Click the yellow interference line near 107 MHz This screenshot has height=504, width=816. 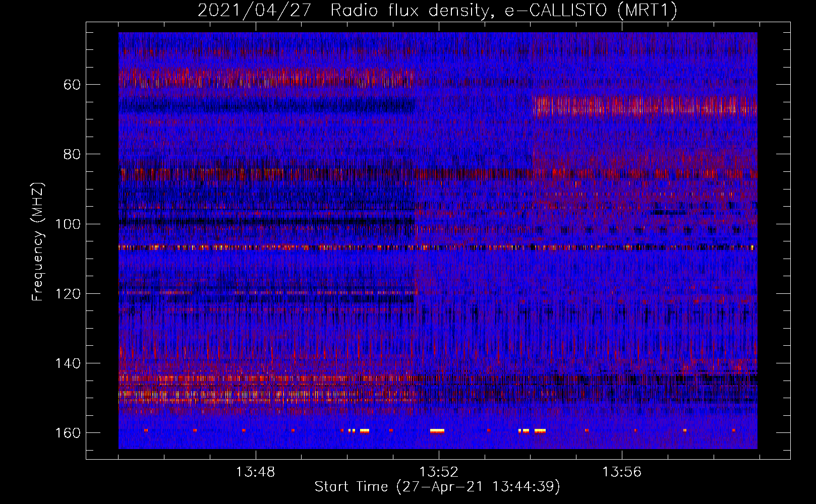[x=438, y=247]
